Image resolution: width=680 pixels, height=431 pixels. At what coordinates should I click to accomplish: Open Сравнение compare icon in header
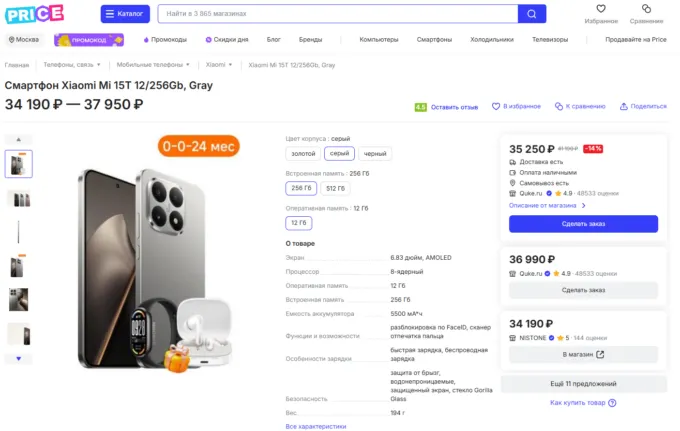(646, 10)
